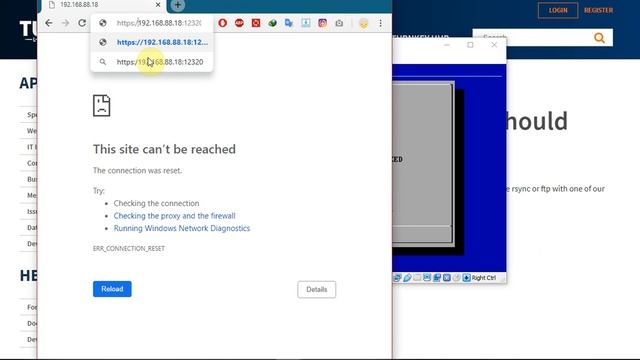
Task: Click the browser forward arrow
Action: (x=65, y=23)
